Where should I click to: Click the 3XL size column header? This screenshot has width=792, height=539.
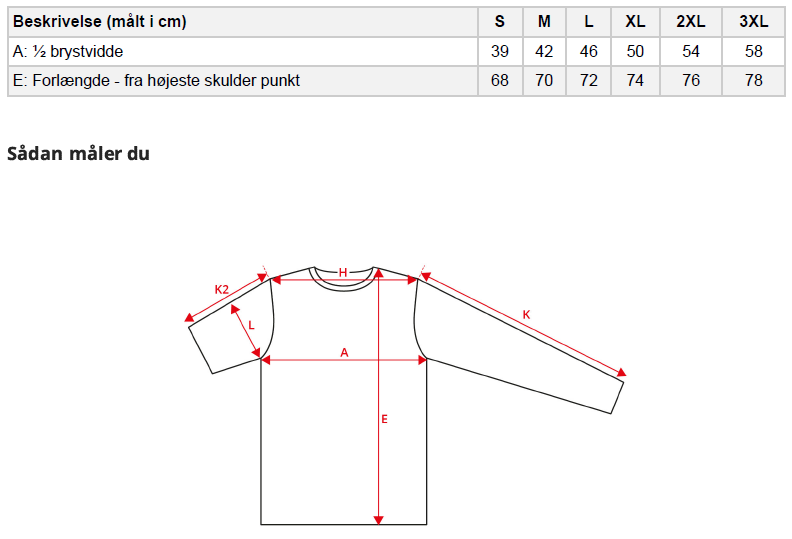coord(754,22)
